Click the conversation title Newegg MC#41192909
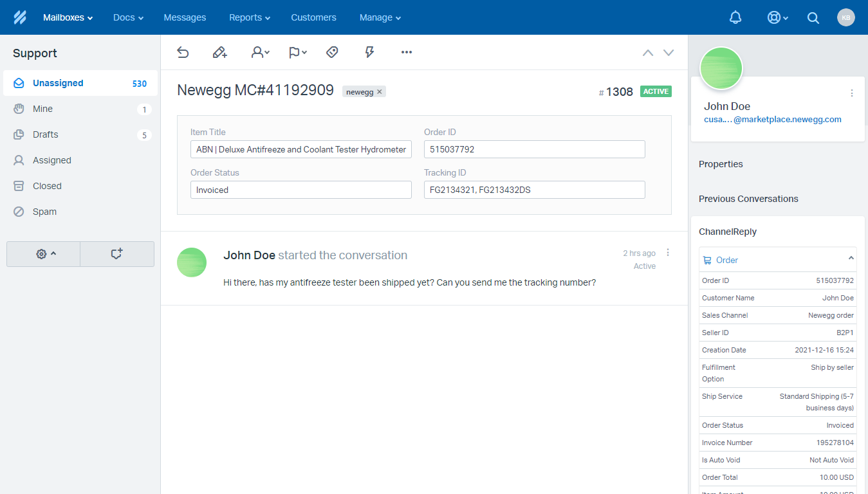 point(255,91)
